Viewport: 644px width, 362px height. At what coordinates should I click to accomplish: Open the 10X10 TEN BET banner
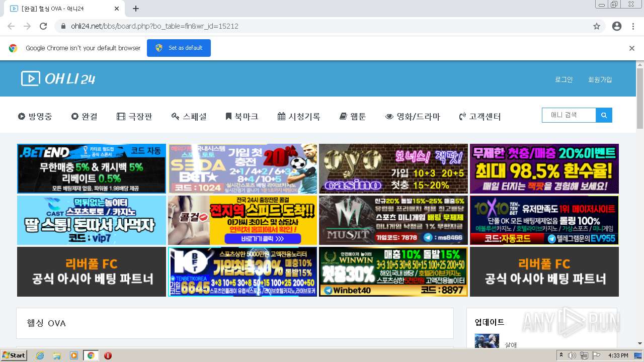[544, 220]
